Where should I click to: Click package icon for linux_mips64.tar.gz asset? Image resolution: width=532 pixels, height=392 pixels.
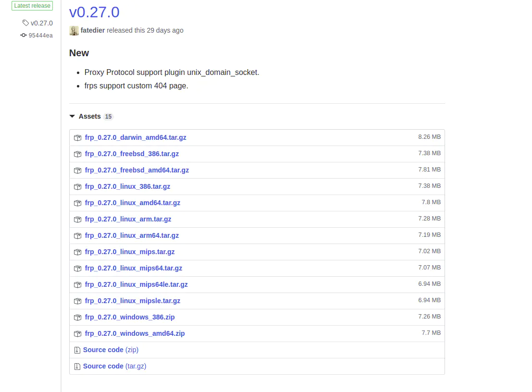[x=78, y=268]
